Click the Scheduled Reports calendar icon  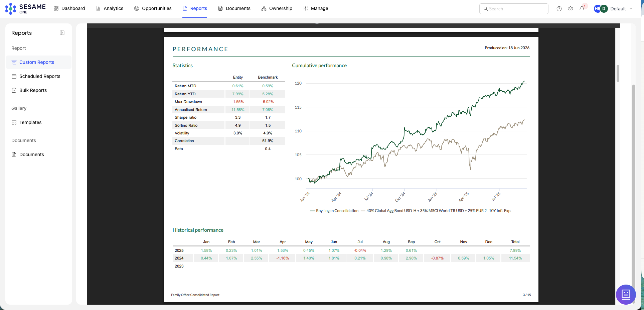[x=14, y=76]
